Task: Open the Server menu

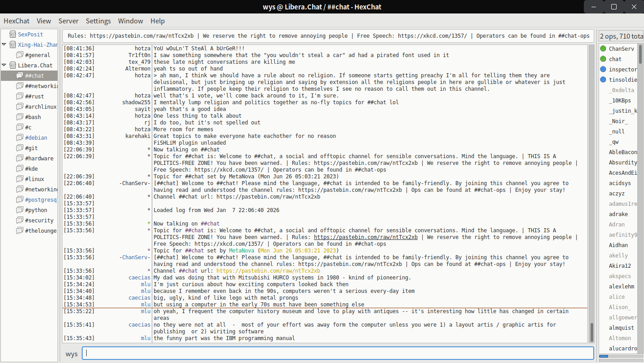Action: tap(68, 21)
